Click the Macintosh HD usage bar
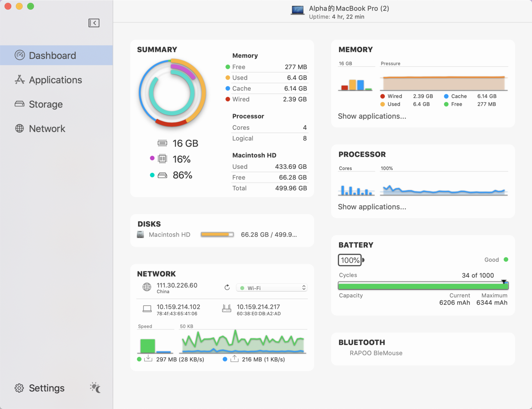The height and width of the screenshot is (409, 532). (217, 234)
